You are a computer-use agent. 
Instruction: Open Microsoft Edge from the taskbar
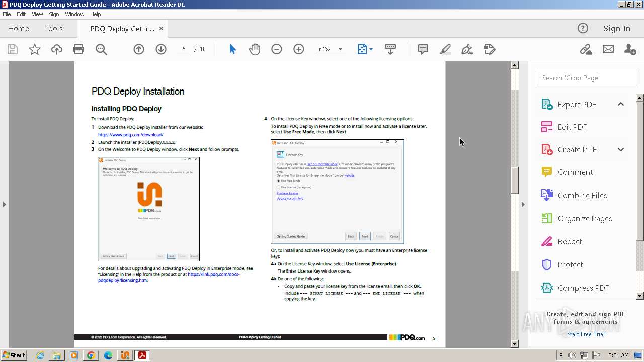(x=108, y=355)
